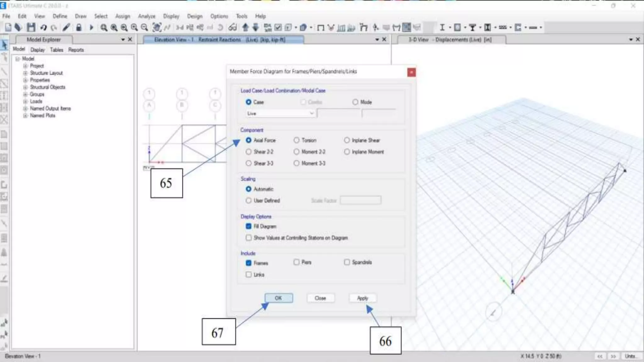
Task: Click the Units button in status bar
Action: 630,356
